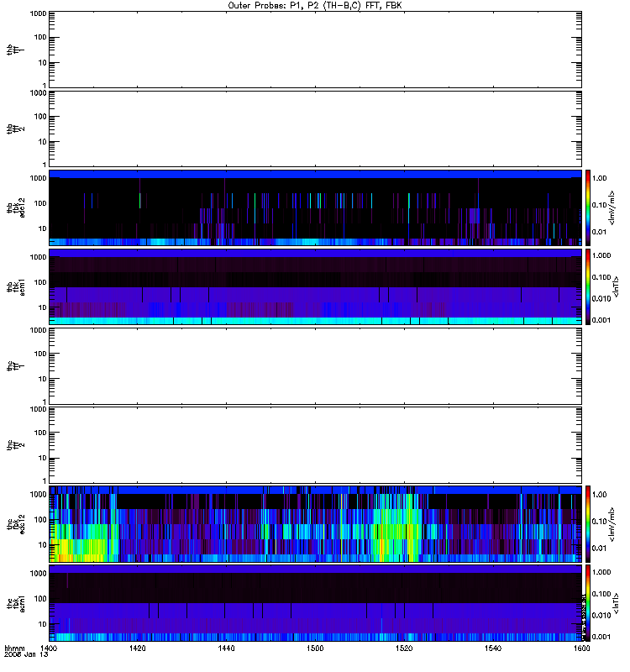The height and width of the screenshot is (672, 630).
Task: Click the 'thc fbk scm1' y-axis label
Action: (16, 603)
